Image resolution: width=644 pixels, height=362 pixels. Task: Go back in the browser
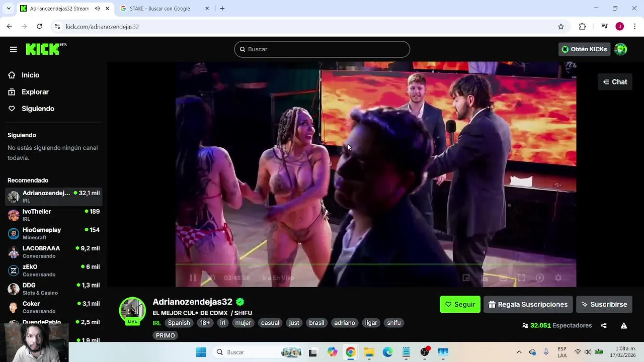pos(10,26)
